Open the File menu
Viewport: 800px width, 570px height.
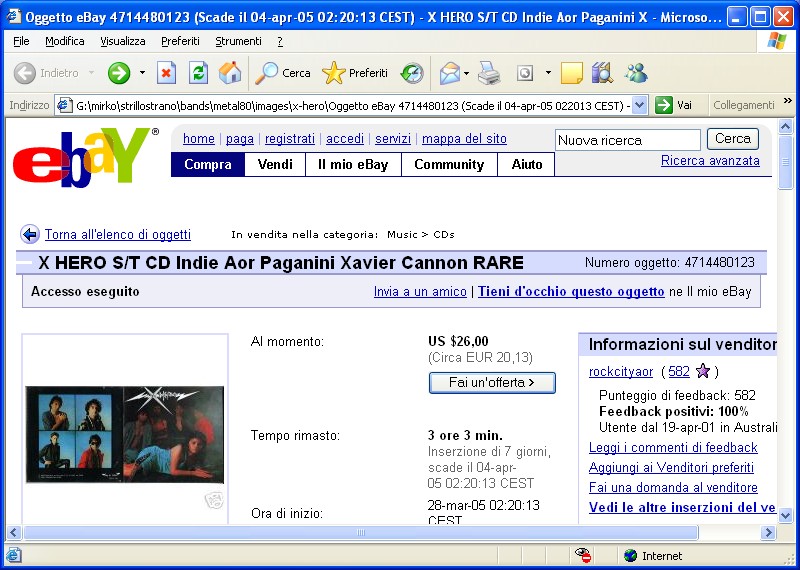21,41
